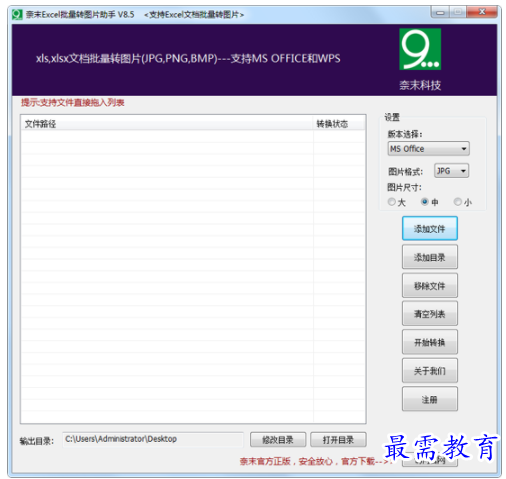This screenshot has width=506, height=479.
Task: Select the 小 image size option
Action: [x=463, y=202]
